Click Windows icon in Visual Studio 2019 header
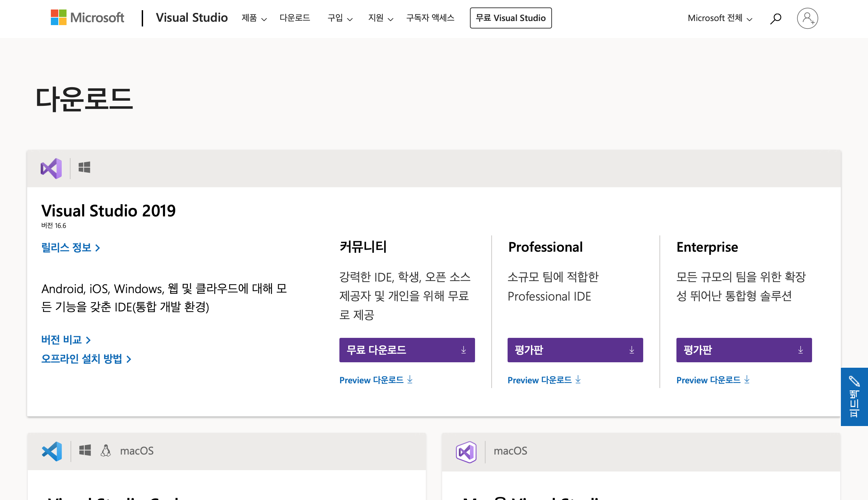The width and height of the screenshot is (868, 500). pos(84,168)
